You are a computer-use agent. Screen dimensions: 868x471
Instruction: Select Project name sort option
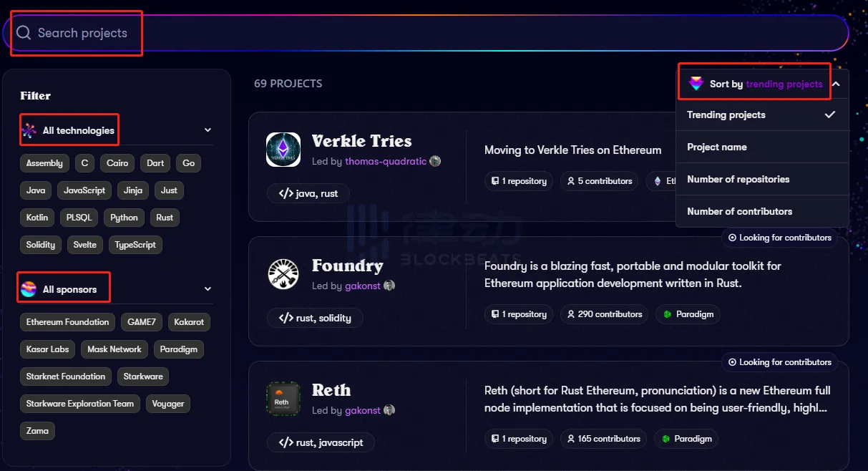[x=717, y=147]
